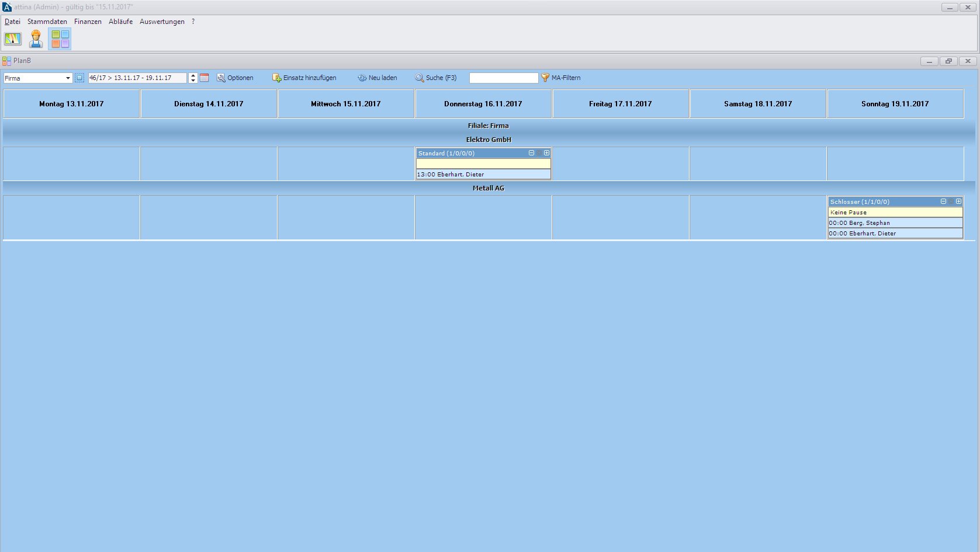
Task: Click the monitor chart toolbar icon
Action: click(x=13, y=39)
